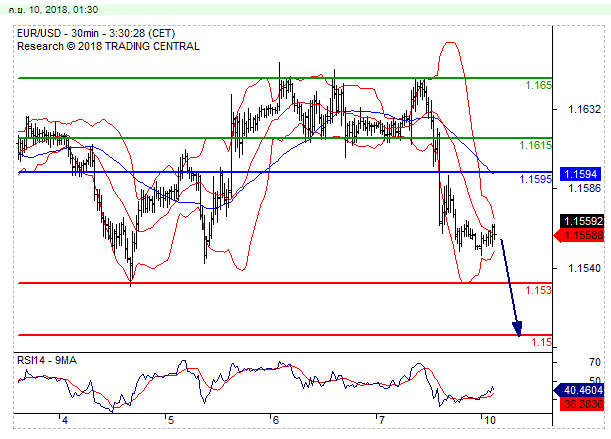Click the "RSI14 - 9MA" indicator label
This screenshot has width=611, height=439.
point(47,361)
